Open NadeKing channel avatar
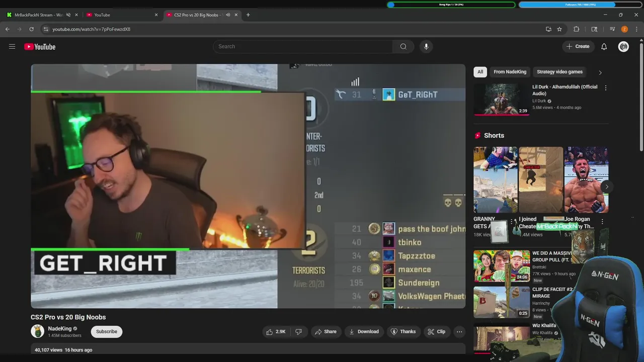 pos(37,331)
